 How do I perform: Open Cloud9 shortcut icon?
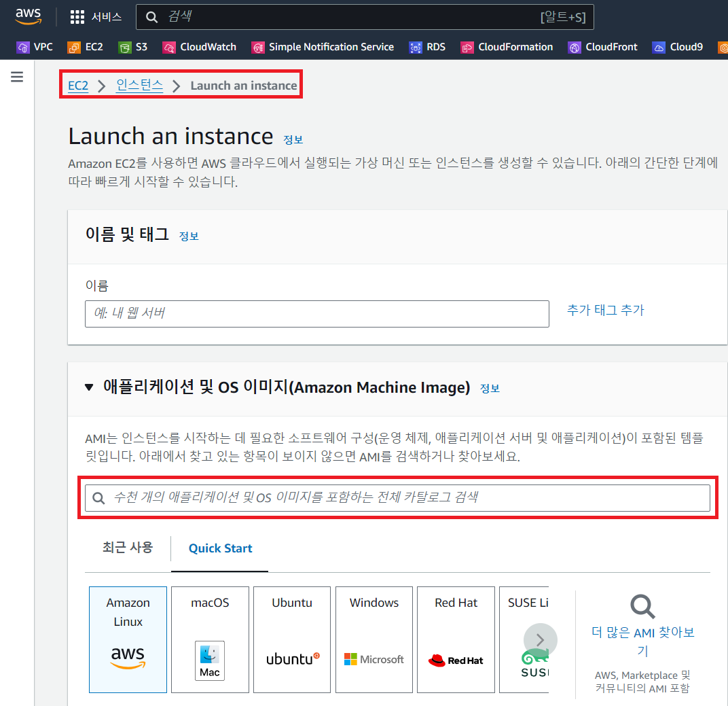tap(659, 48)
